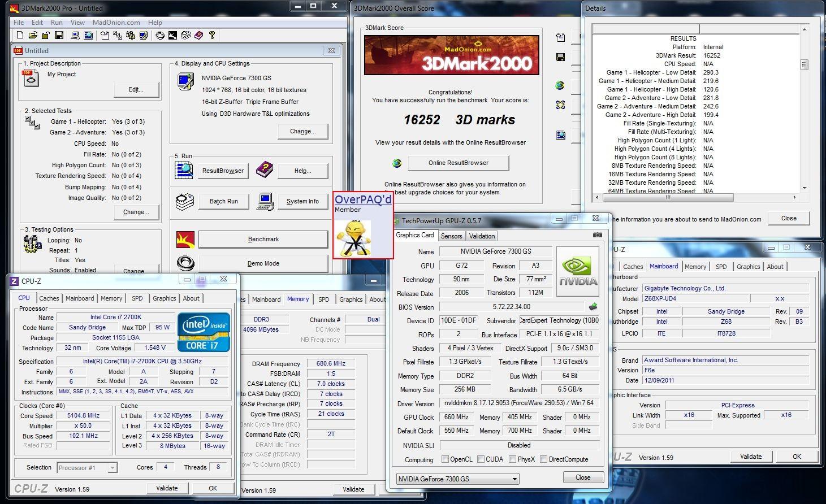Click the purple Help book toolbar icon
The height and width of the screenshot is (504, 826).
coord(198,35)
